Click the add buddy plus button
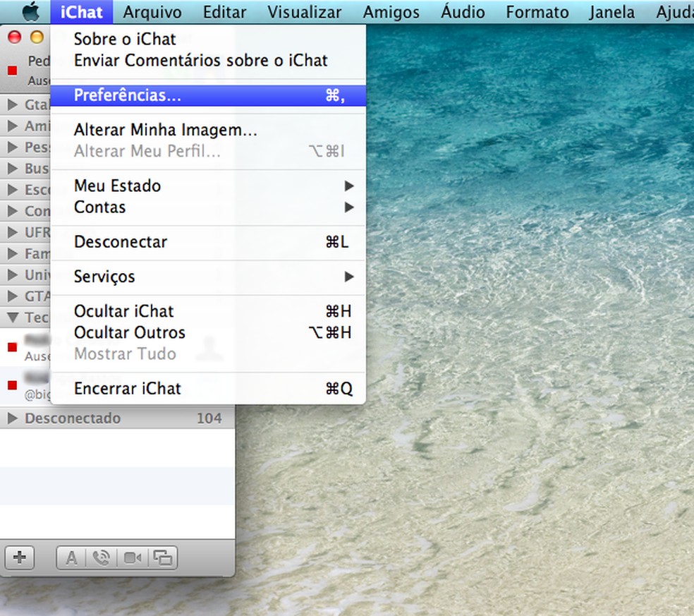Image resolution: width=694 pixels, height=616 pixels. (x=20, y=557)
